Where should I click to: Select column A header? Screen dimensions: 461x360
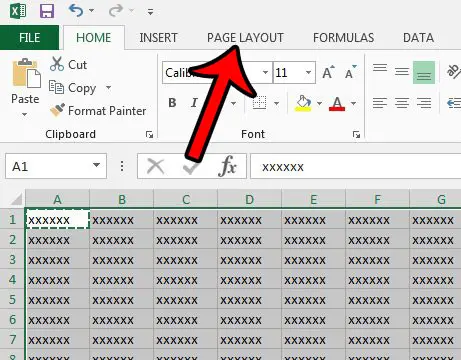57,199
